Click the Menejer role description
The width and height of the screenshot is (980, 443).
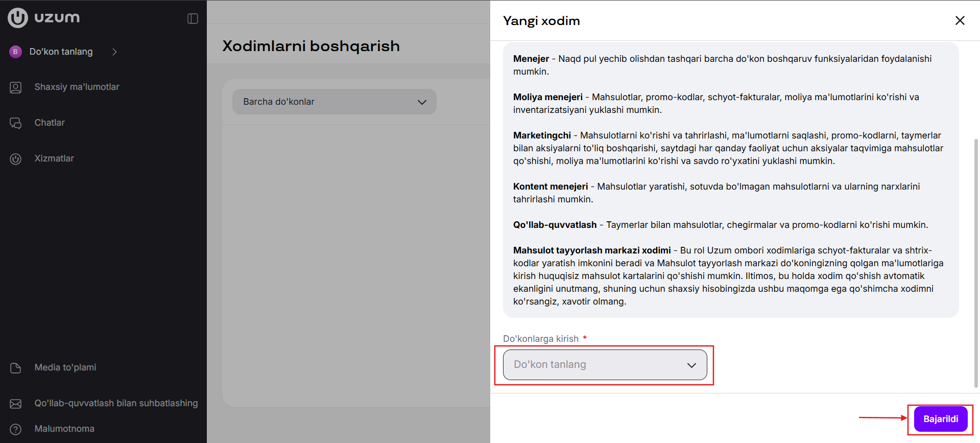[x=723, y=65]
